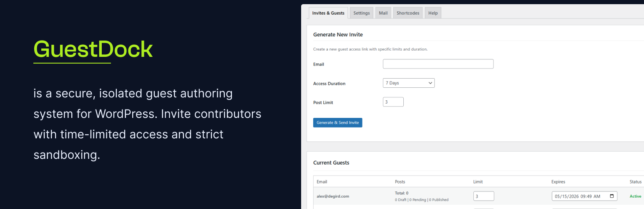Click the Access Duration label
Viewport: 644px width, 209px height.
tap(330, 84)
